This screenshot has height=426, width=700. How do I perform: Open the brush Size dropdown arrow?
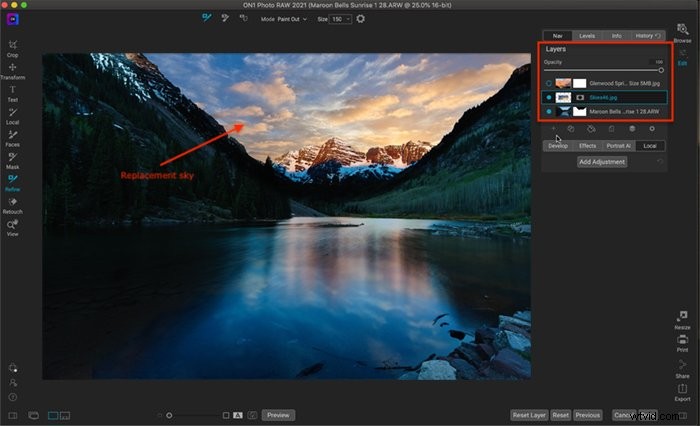[348, 19]
